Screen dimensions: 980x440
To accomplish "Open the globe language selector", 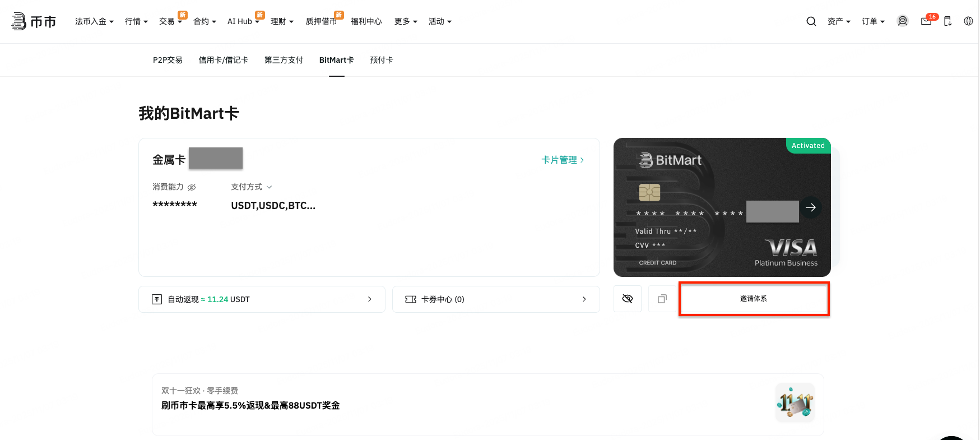I will click(968, 21).
